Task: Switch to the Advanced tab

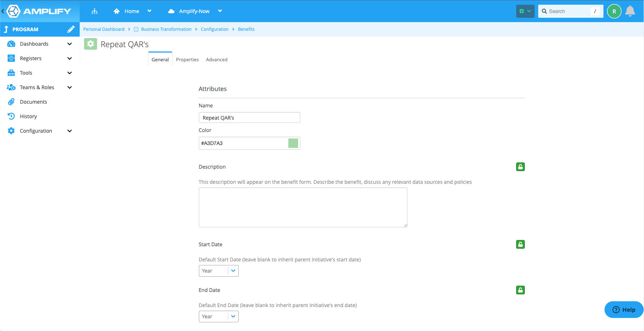Action: tap(217, 59)
